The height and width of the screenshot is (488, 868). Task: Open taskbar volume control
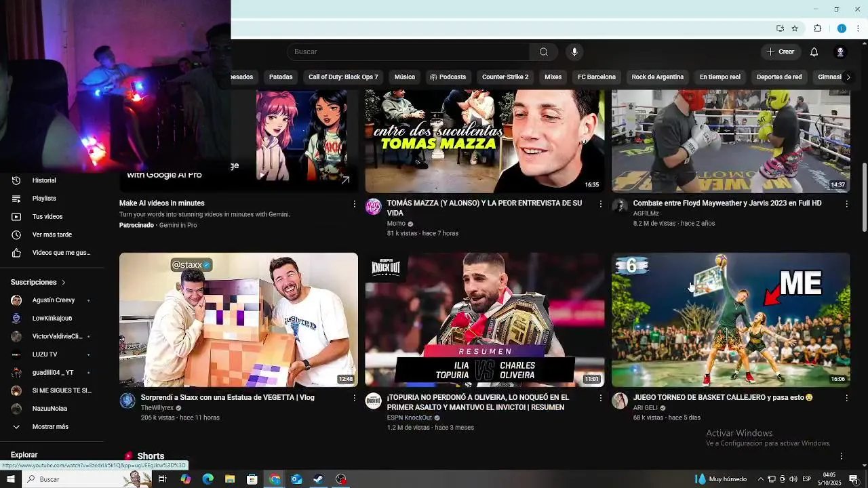click(793, 479)
